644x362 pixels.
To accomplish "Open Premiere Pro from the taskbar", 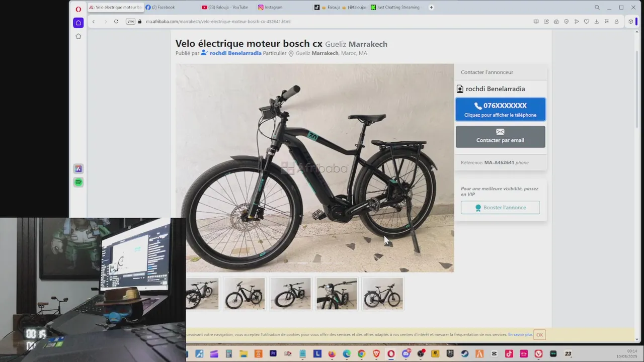I will (273, 354).
